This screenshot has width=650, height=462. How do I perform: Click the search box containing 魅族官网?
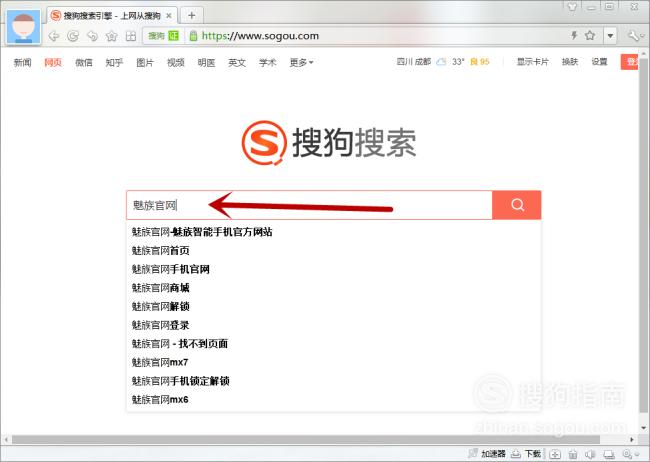(309, 205)
